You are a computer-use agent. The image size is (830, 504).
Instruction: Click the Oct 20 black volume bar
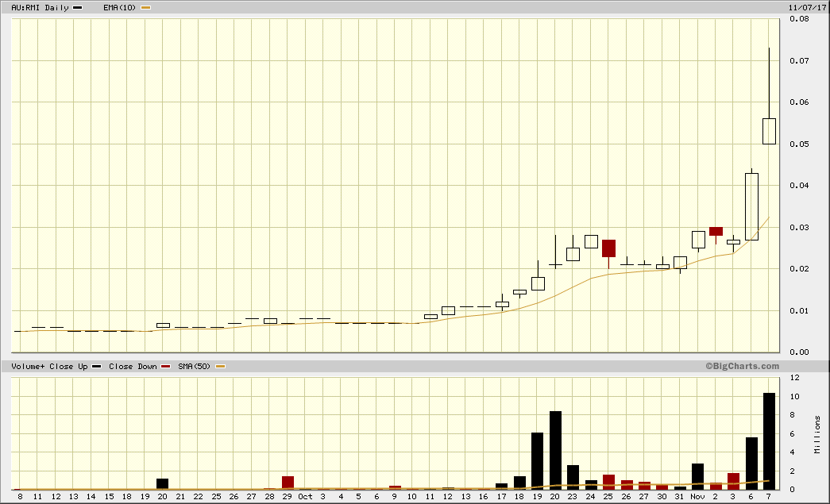pos(555,451)
